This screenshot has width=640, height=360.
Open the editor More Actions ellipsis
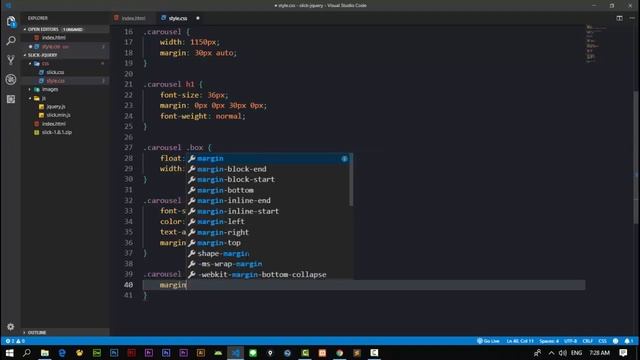(632, 18)
